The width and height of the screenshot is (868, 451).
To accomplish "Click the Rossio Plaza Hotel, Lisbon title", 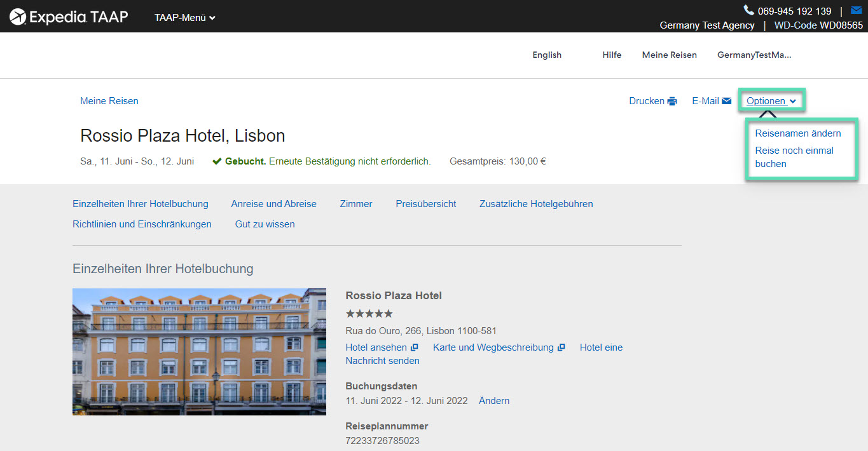I will (183, 136).
